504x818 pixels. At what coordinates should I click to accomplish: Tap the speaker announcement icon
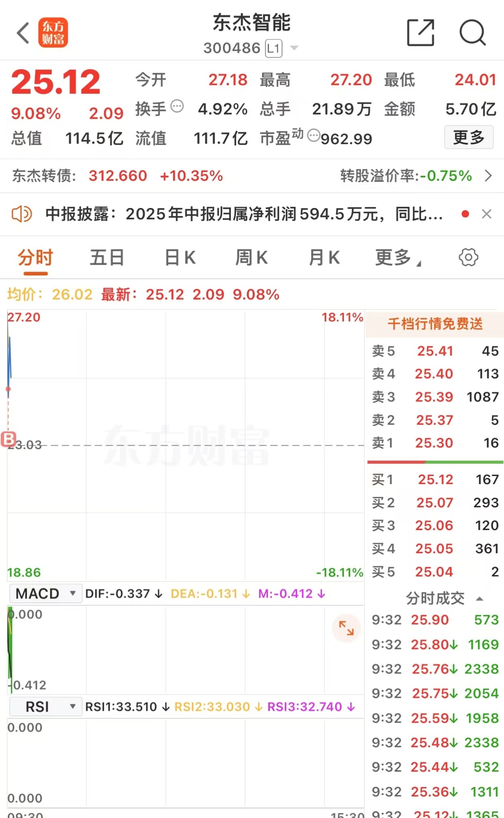[22, 214]
